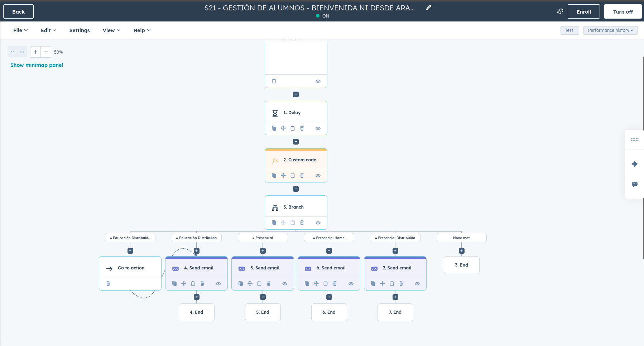Click the pencil icon to rename workflow
Screen dimensions: 644x346
click(428, 8)
